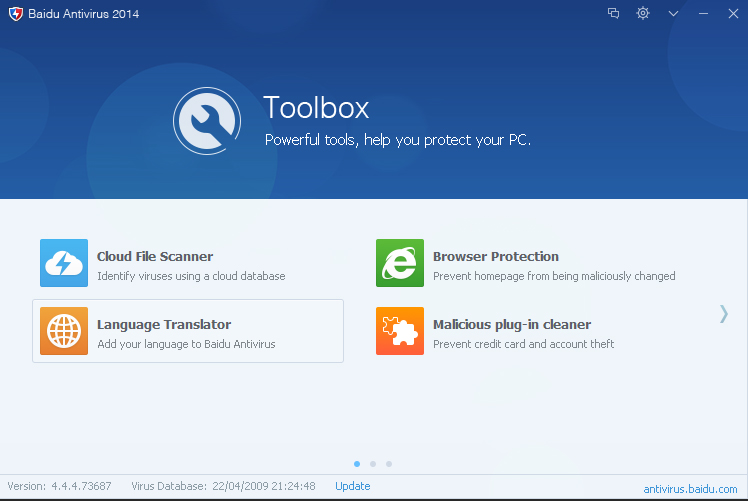Click the Update link in status bar
This screenshot has width=748, height=501.
pos(352,486)
